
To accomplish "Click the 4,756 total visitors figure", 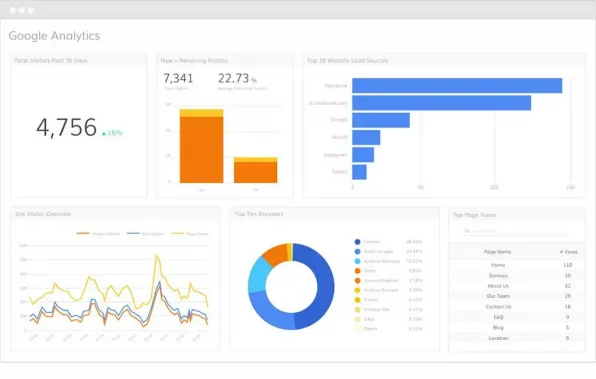I will coord(67,127).
